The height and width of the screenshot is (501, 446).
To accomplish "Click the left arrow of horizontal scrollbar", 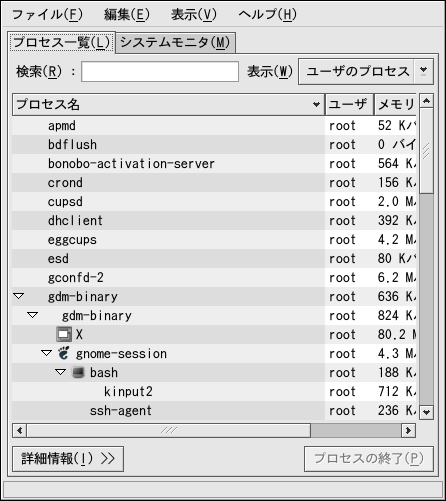I will 20,430.
